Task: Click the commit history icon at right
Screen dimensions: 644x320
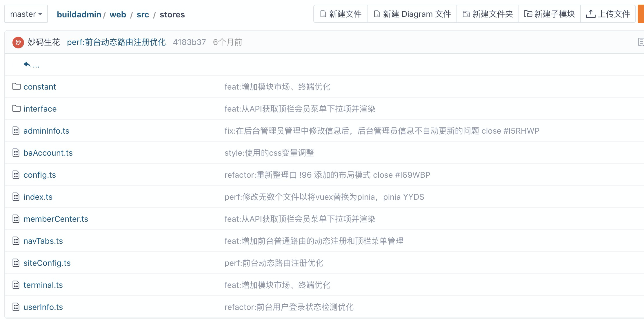Action: tap(641, 42)
